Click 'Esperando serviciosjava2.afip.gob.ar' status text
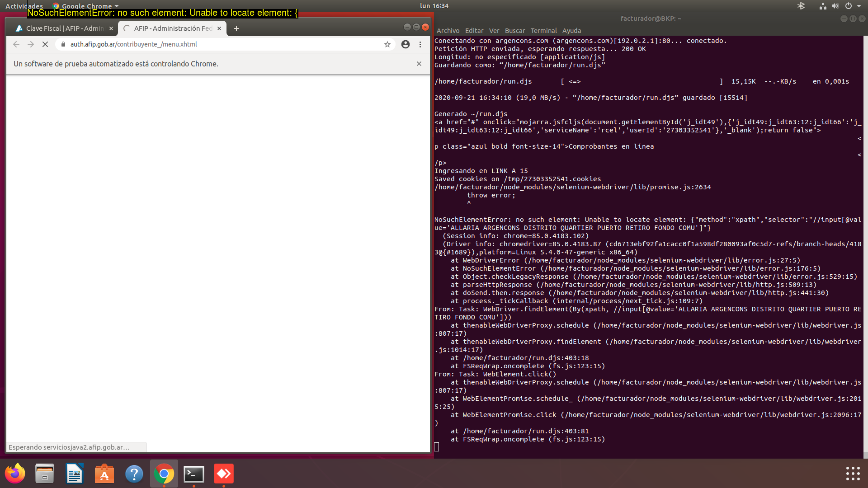 click(69, 447)
